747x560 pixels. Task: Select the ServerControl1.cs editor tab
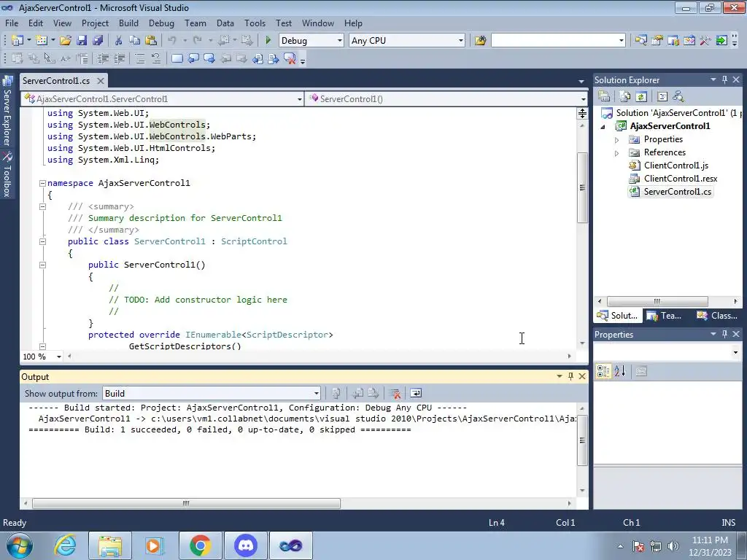56,80
